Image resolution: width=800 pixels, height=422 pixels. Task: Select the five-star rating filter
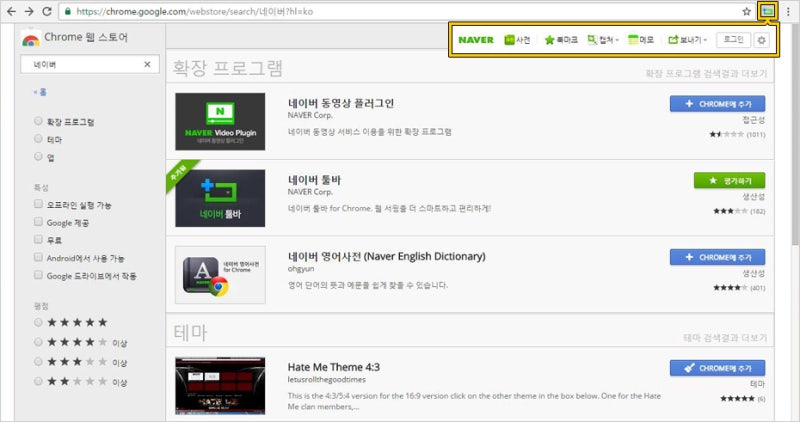click(x=38, y=322)
